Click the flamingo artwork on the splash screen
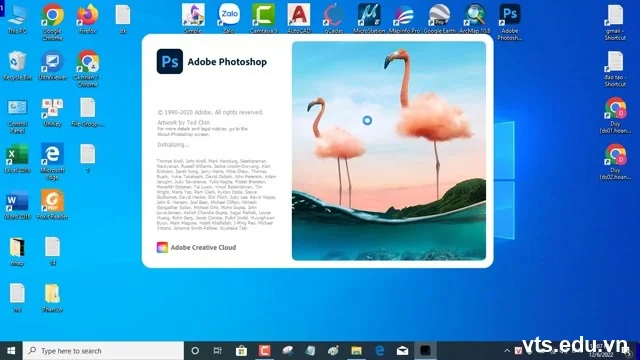The height and width of the screenshot is (360, 640). click(389, 151)
